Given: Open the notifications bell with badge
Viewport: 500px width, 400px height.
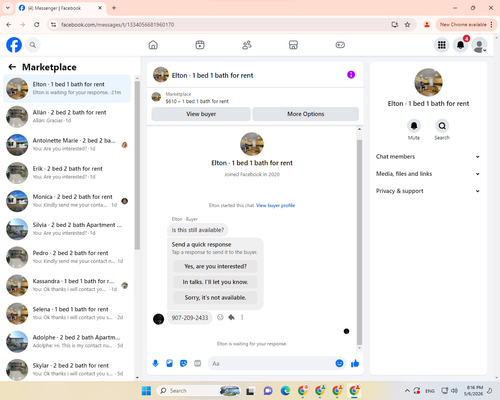Looking at the screenshot, I should (461, 45).
